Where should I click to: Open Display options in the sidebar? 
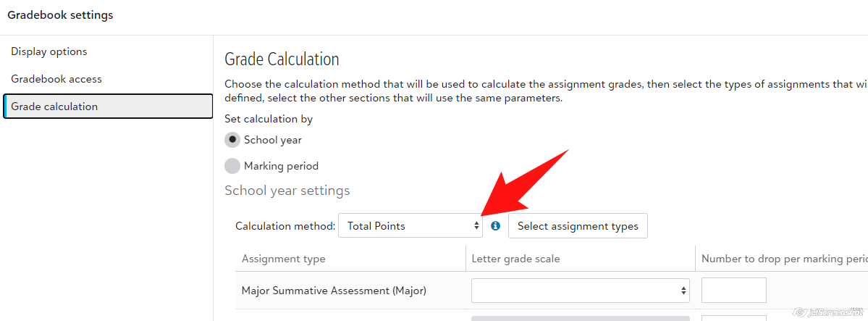49,51
